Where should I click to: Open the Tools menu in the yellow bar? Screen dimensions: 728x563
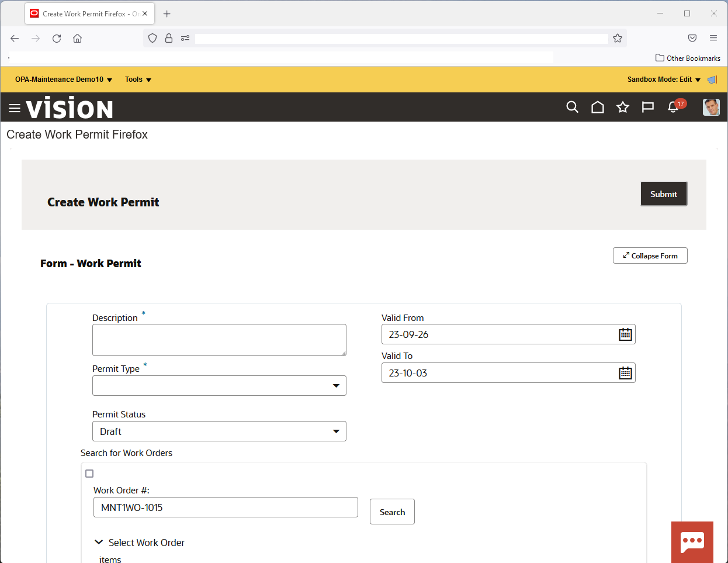coord(138,80)
